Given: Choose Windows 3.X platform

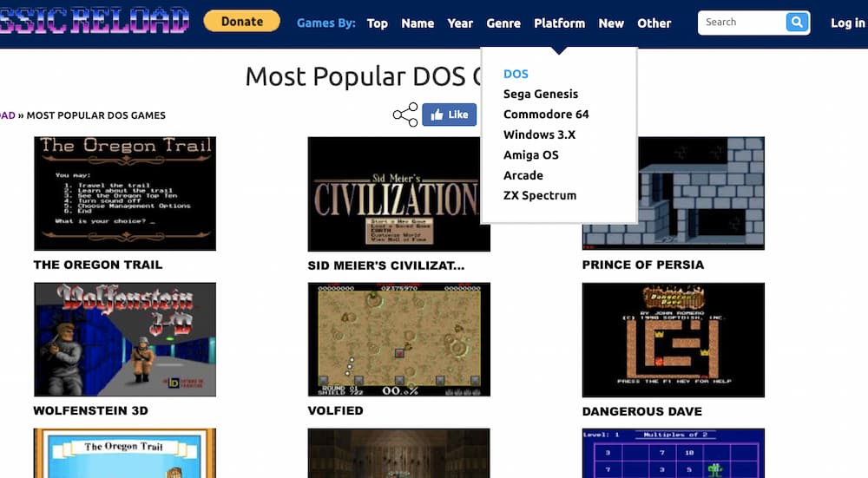Looking at the screenshot, I should [539, 135].
